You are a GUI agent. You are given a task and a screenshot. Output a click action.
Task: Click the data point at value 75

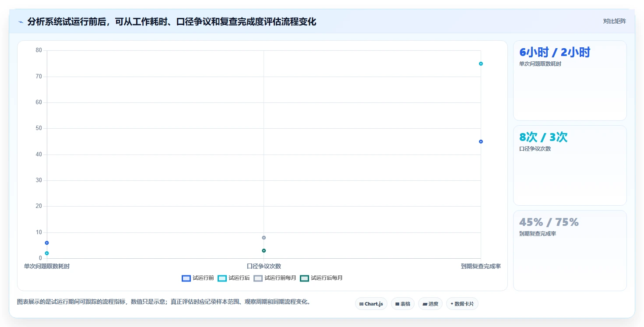click(481, 64)
